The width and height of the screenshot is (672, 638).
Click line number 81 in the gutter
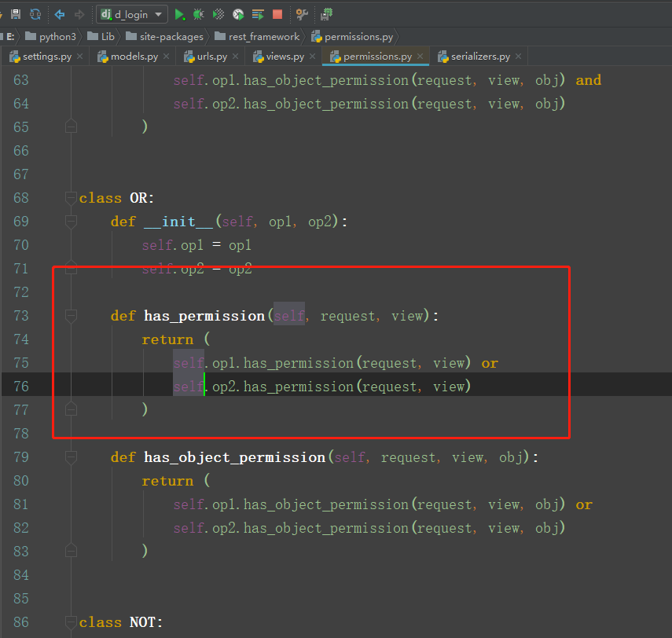[21, 504]
